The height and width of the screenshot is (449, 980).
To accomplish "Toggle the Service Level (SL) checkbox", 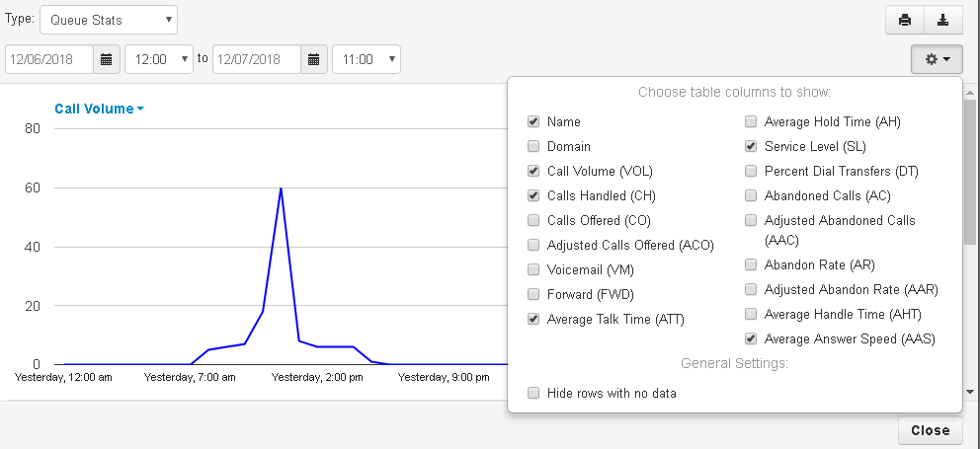I will (x=751, y=146).
